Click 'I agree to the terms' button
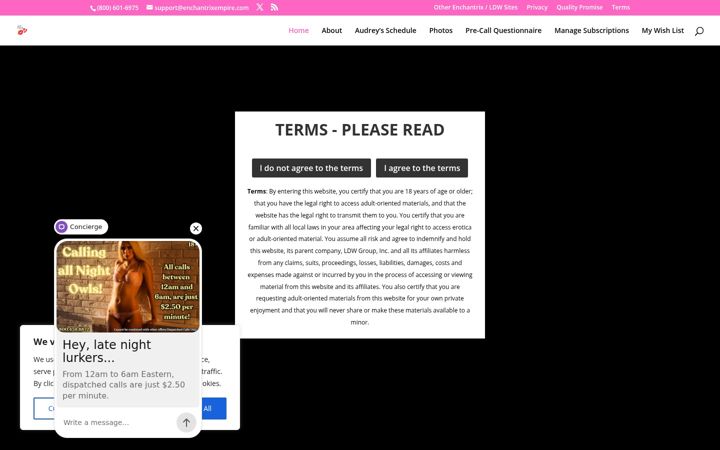 tap(422, 168)
